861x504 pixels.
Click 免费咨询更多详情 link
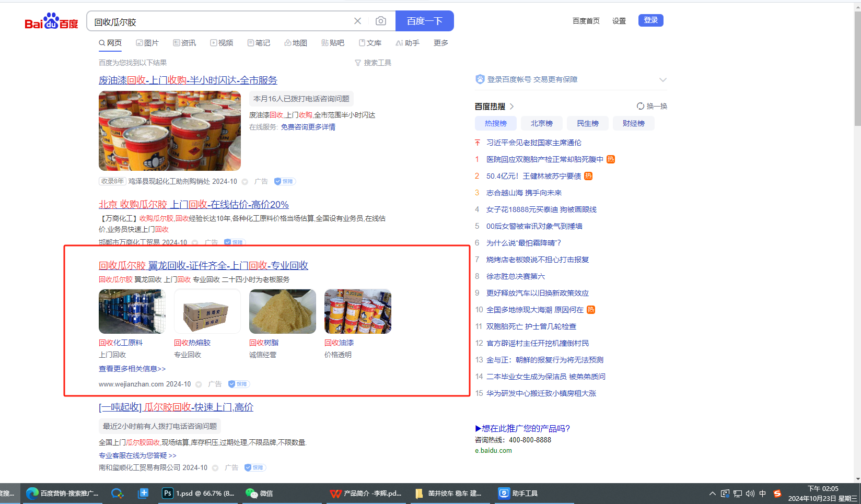pos(308,127)
